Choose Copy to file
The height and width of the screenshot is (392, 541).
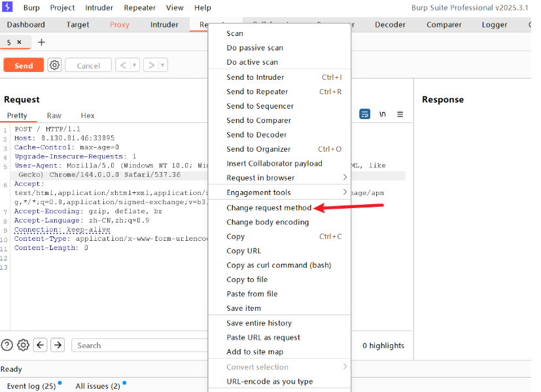tap(279, 279)
